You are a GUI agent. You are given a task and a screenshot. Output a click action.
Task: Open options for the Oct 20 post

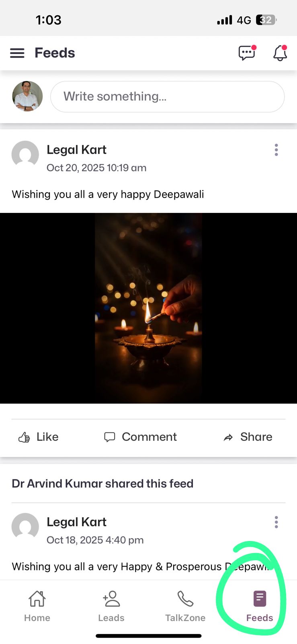tap(276, 150)
